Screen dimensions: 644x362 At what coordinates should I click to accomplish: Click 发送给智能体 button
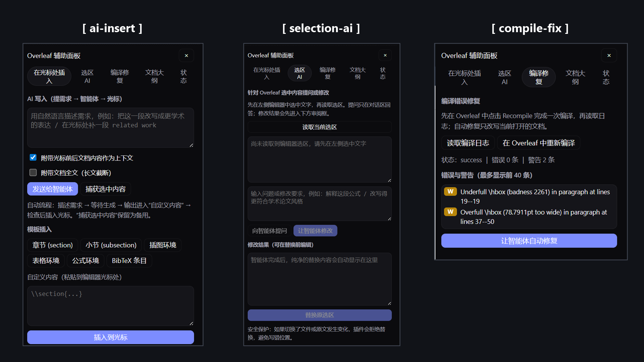53,189
